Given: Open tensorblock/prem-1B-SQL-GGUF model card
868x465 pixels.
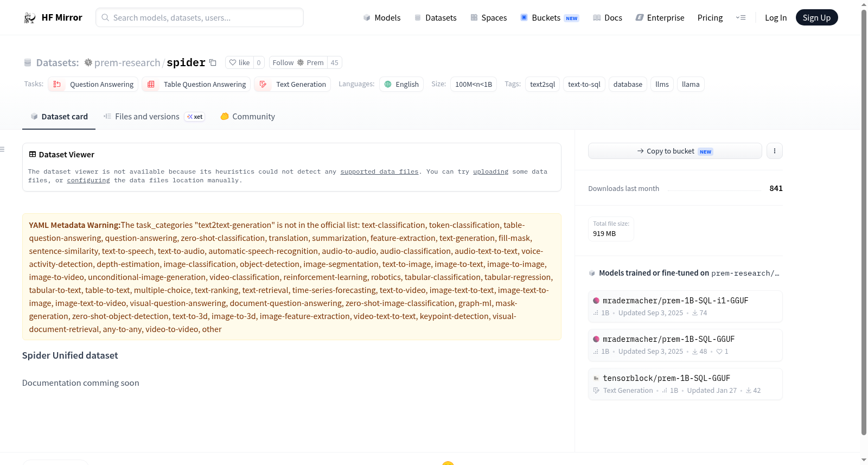Looking at the screenshot, I should [685, 384].
